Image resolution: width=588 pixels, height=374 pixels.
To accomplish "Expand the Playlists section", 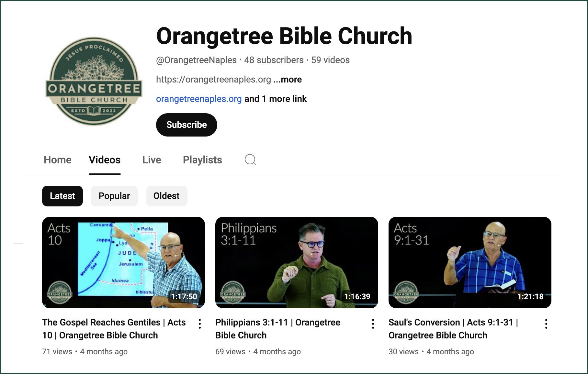I will pos(202,160).
